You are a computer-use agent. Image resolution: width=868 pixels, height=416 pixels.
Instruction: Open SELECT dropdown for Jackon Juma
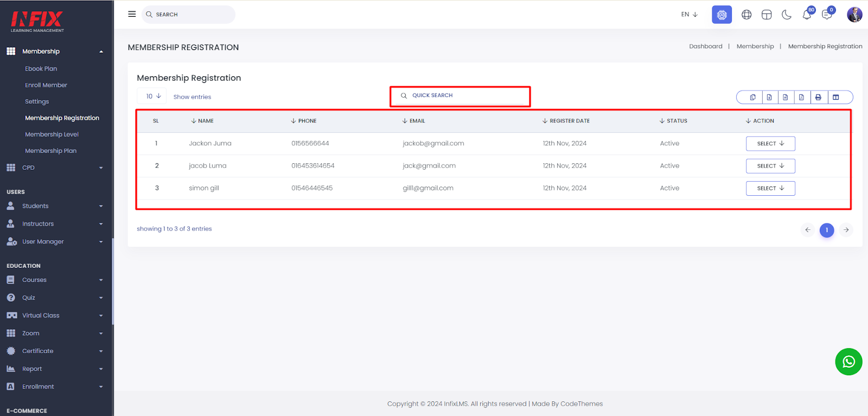pos(770,144)
